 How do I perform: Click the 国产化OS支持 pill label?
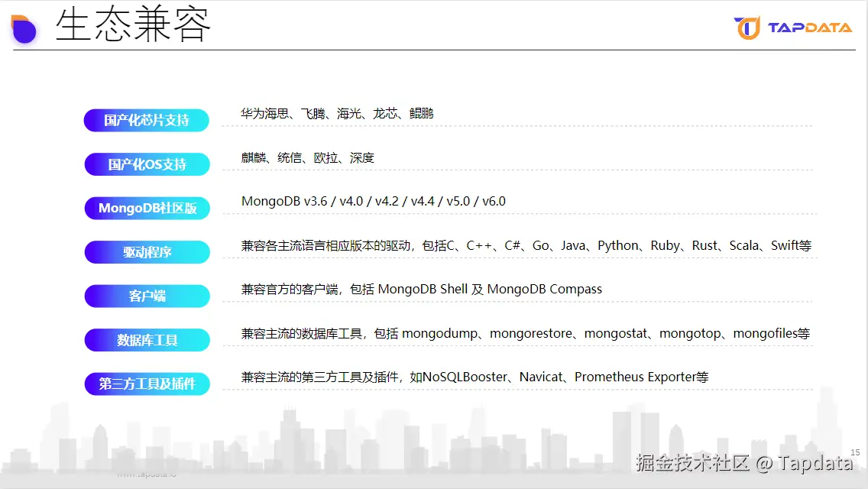tap(147, 164)
